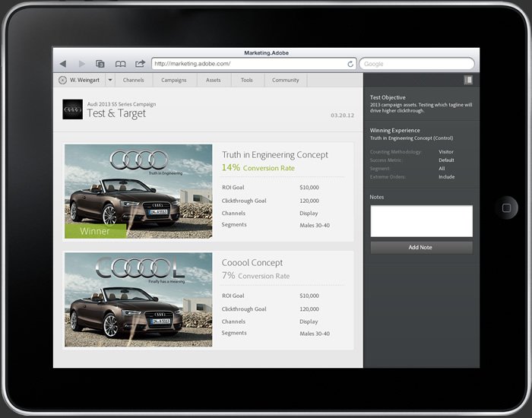Open the bookmarks book icon
The width and height of the screenshot is (532, 418).
(x=120, y=64)
